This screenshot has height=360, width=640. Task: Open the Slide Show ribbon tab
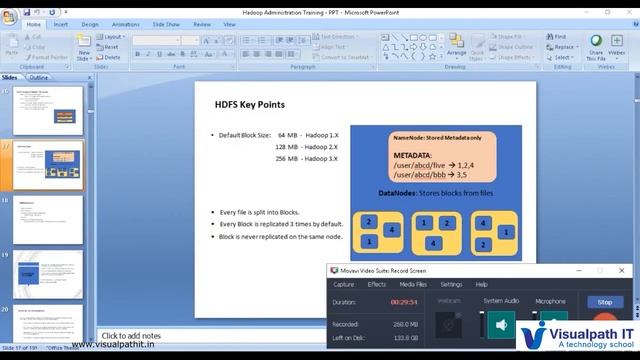(x=166, y=24)
